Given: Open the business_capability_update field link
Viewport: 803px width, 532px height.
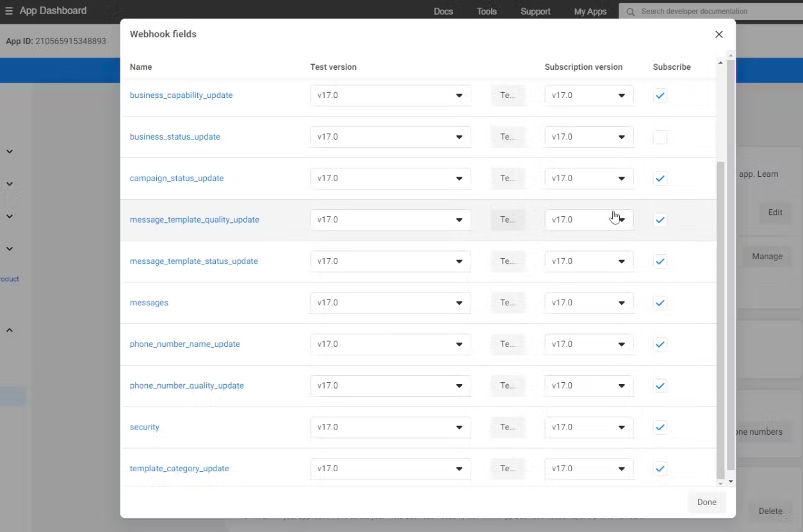Looking at the screenshot, I should (181, 95).
